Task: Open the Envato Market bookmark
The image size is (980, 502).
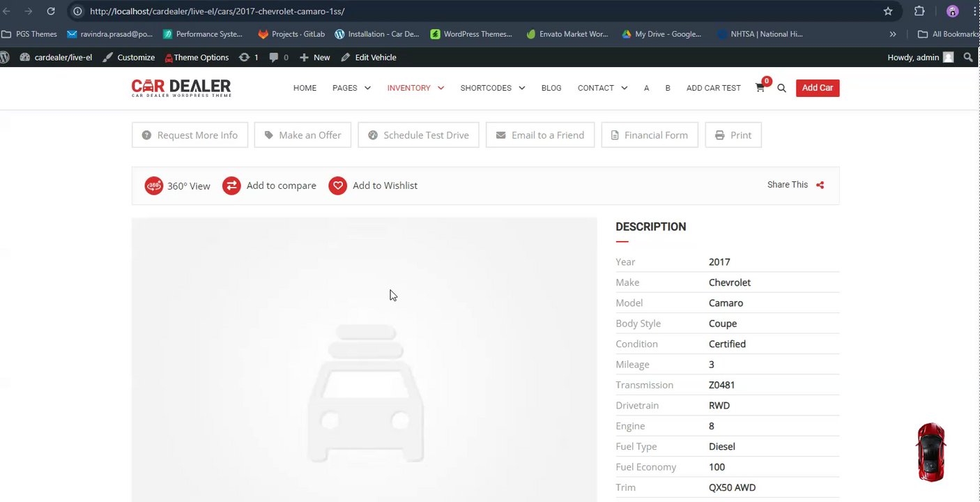Action: [567, 33]
